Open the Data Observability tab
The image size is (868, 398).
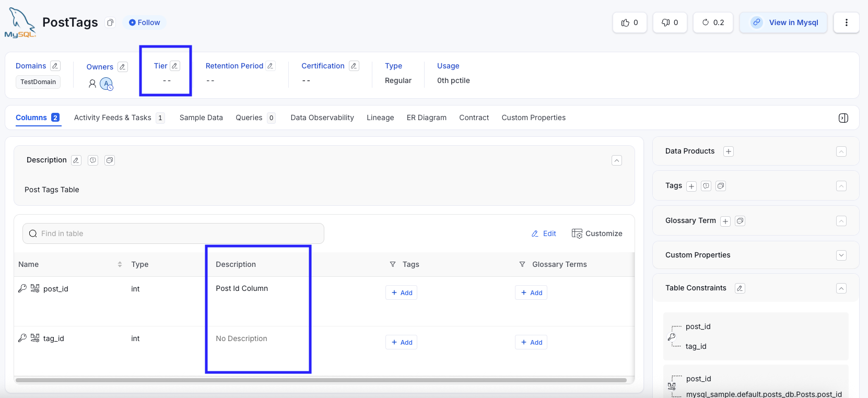[322, 118]
